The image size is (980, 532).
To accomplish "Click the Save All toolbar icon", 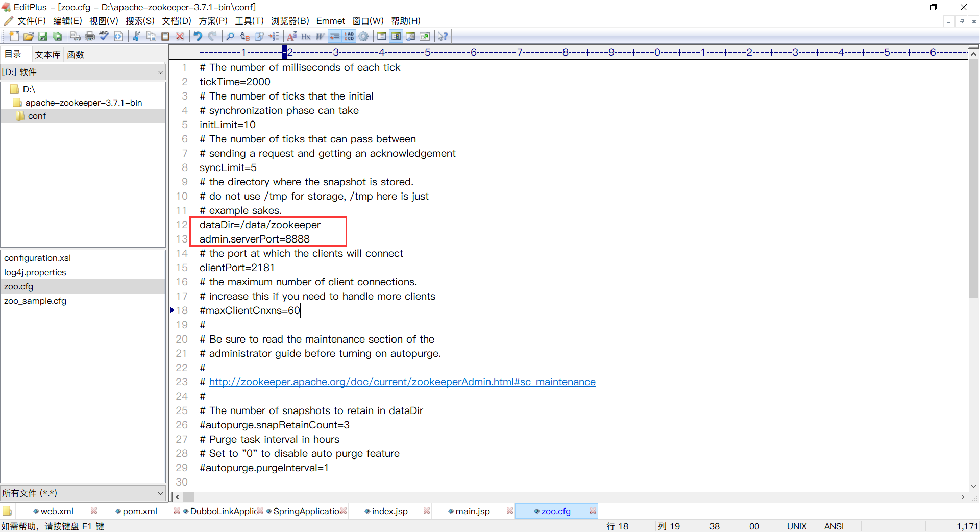I will click(x=57, y=36).
